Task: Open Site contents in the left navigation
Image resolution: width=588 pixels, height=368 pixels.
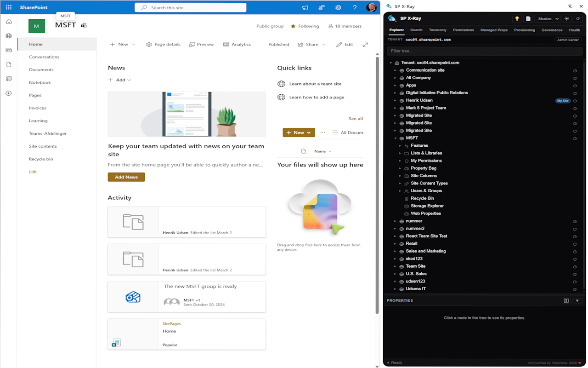Action: (x=43, y=146)
